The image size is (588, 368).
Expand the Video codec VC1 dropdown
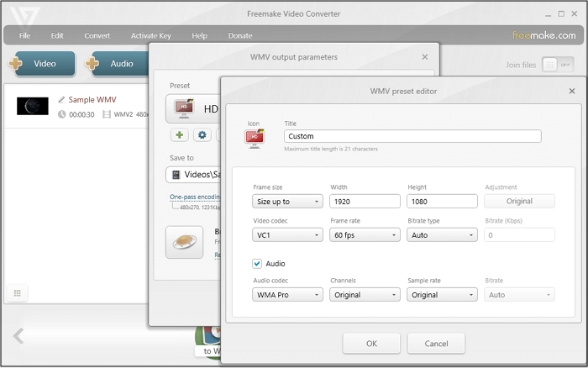[x=287, y=235]
